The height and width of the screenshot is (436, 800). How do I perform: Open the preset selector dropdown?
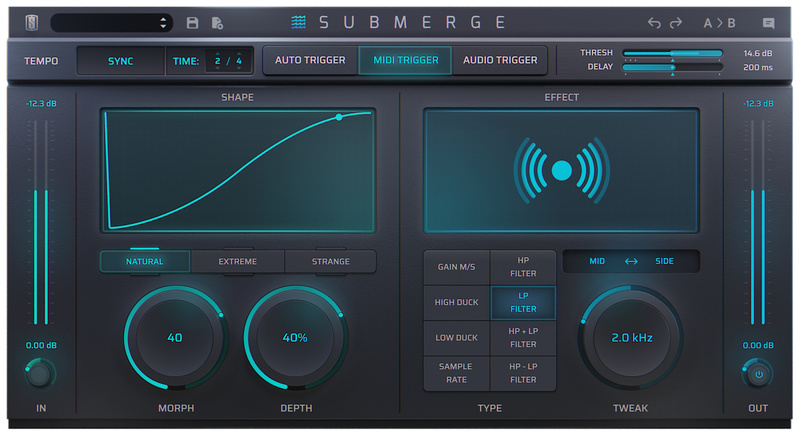pos(111,23)
